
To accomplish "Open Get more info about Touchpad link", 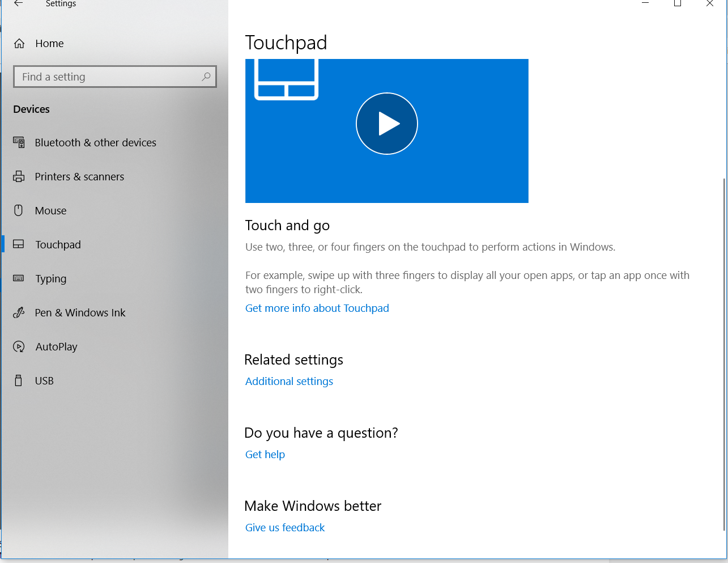I will coord(317,308).
